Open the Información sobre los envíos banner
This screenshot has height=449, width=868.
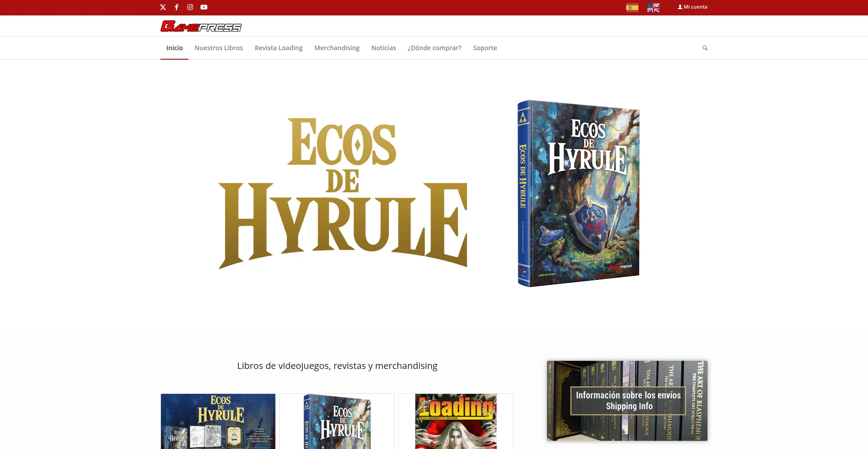[x=627, y=401]
